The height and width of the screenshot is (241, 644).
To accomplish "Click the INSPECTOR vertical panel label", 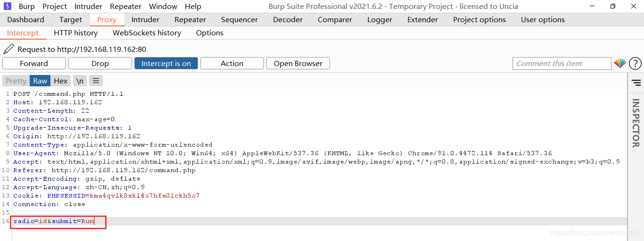I will click(x=636, y=123).
